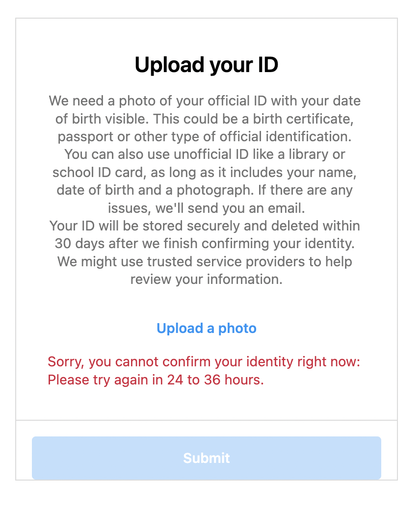Click the 'birth certificate' sentence line
This screenshot has height=509, width=420.
204,119
